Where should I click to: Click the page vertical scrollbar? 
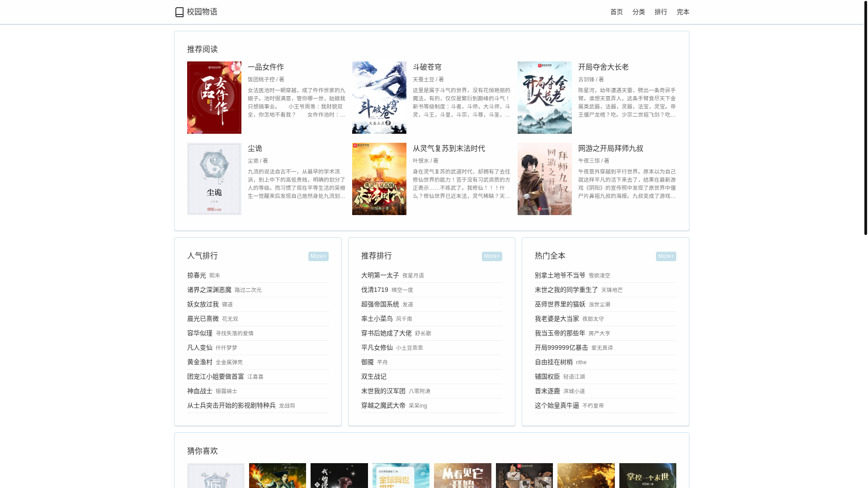[865, 117]
